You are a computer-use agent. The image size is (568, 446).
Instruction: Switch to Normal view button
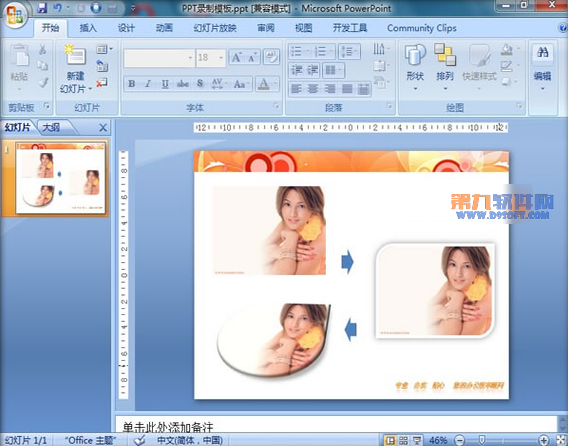point(390,441)
